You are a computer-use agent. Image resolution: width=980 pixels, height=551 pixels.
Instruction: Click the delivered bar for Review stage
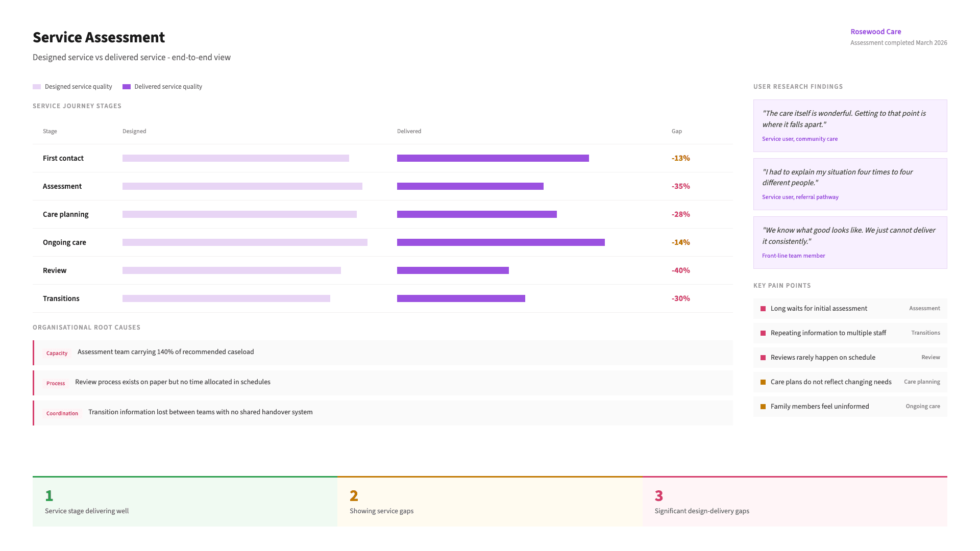[453, 270]
